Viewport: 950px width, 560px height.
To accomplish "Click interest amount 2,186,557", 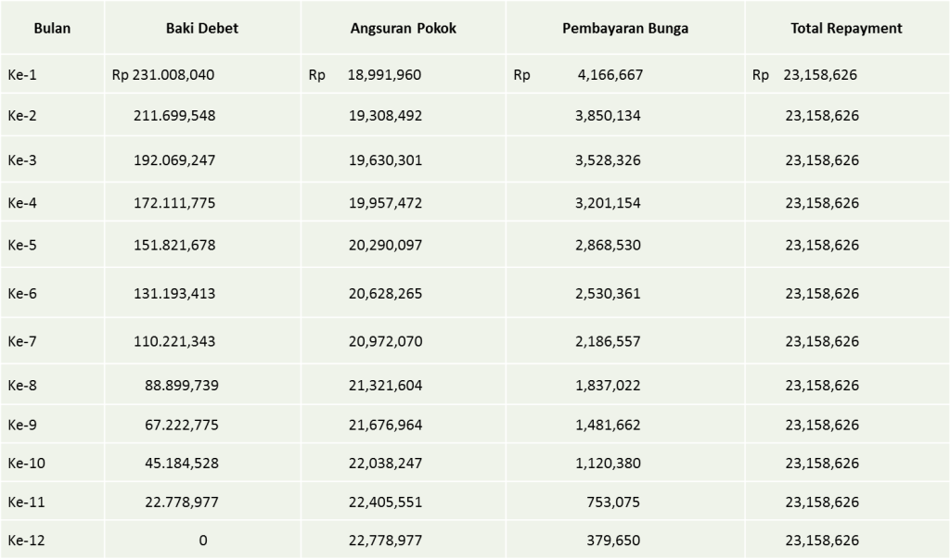I will tap(608, 342).
